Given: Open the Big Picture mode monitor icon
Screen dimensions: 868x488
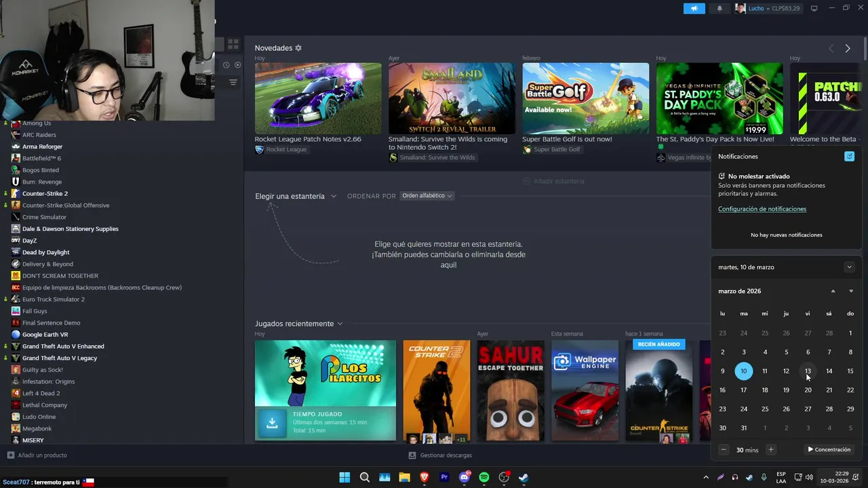Looking at the screenshot, I should pyautogui.click(x=814, y=8).
